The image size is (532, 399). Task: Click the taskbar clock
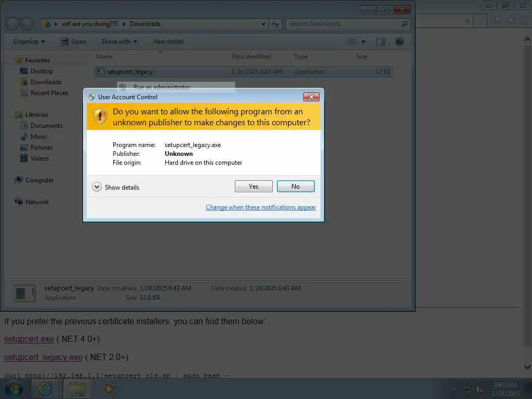505,389
